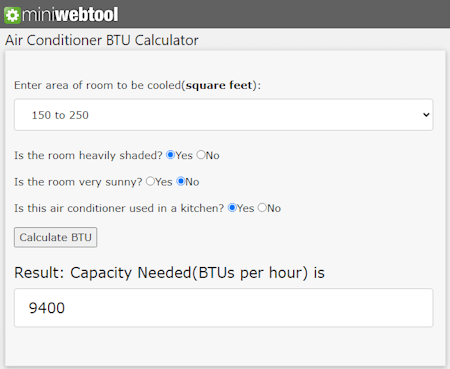The image size is (450, 369).
Task: Click the Calculate BTU button
Action: [x=55, y=237]
